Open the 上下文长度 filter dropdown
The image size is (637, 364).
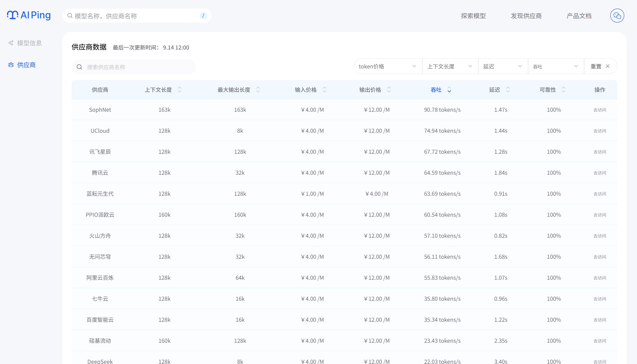tap(450, 66)
